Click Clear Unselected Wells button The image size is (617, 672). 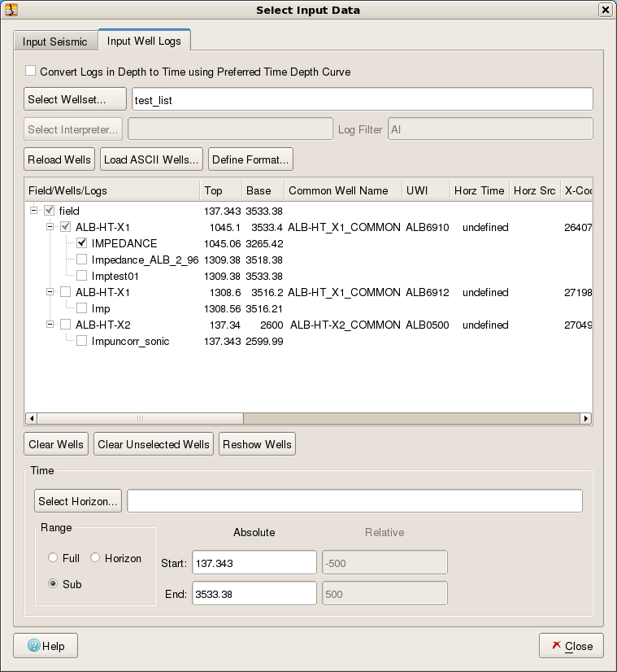[x=154, y=444]
